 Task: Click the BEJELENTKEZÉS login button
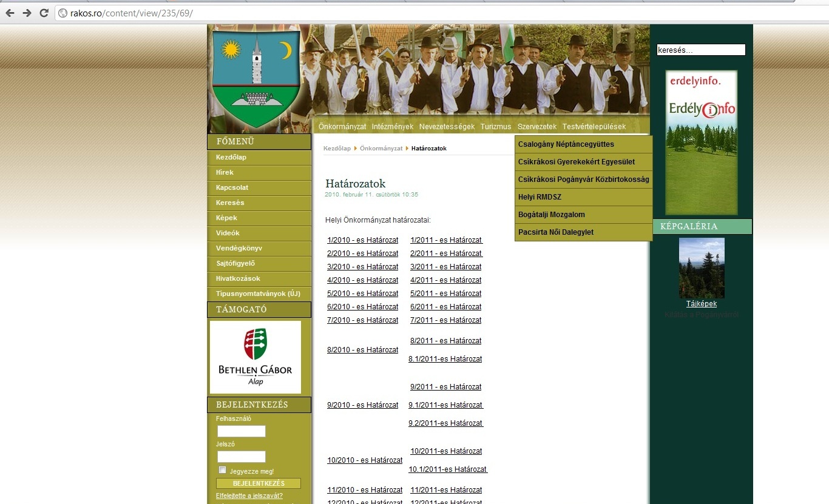coord(259,483)
